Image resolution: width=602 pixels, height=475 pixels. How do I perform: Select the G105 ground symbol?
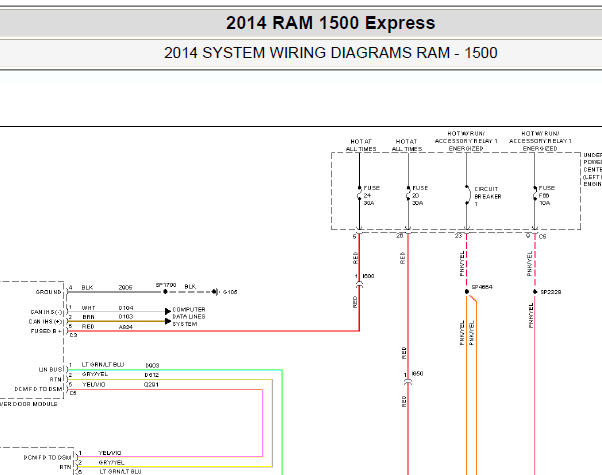click(215, 292)
